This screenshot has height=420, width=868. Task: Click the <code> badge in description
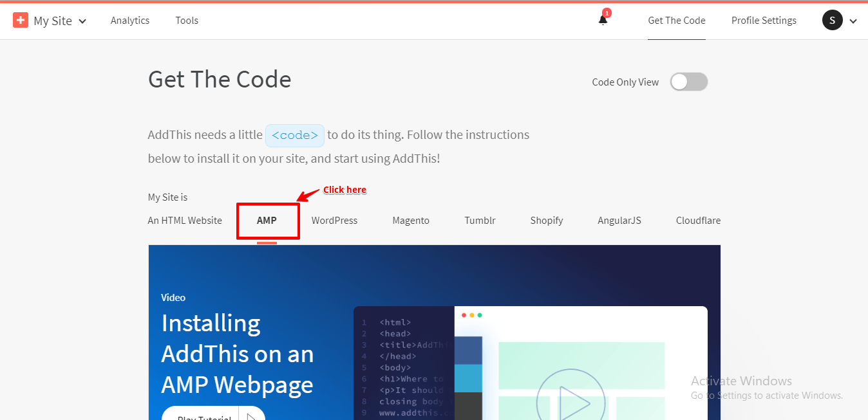295,136
